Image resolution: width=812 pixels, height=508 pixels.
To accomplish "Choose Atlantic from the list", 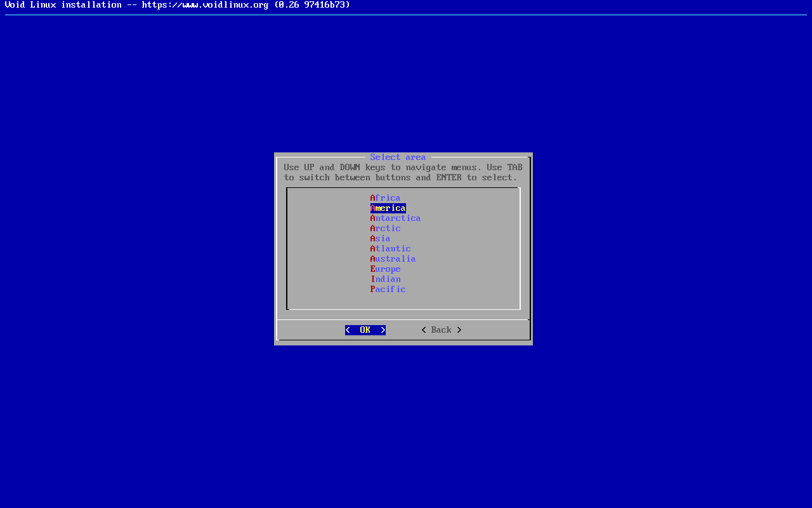I will [x=390, y=249].
